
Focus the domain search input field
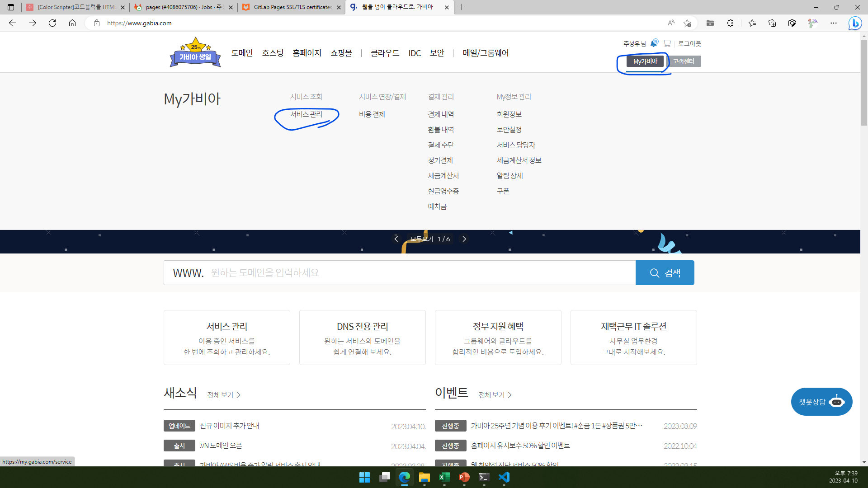click(x=400, y=273)
